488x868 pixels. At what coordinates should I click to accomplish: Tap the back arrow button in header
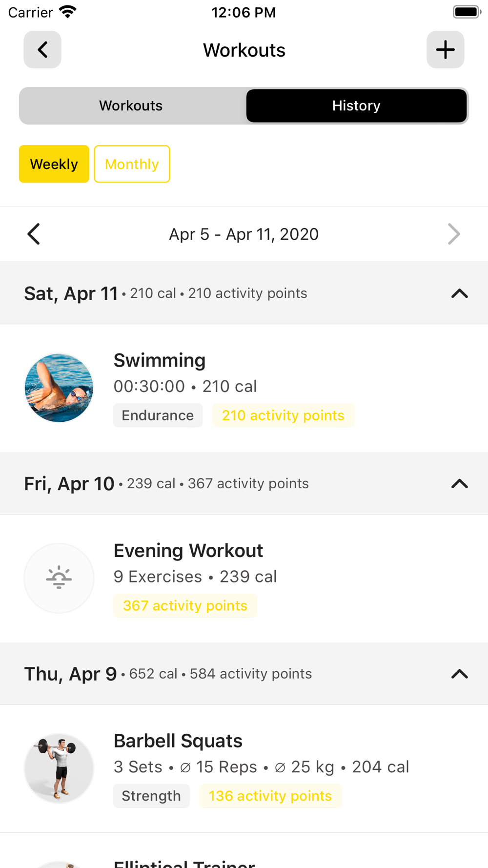click(x=42, y=50)
